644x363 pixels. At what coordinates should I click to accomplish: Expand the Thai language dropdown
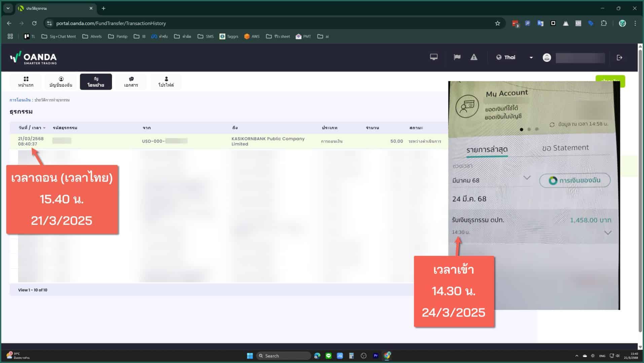(514, 57)
